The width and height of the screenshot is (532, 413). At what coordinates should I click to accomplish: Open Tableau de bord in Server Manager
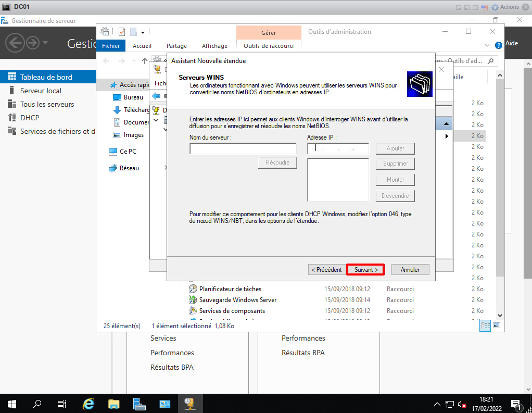(x=46, y=77)
